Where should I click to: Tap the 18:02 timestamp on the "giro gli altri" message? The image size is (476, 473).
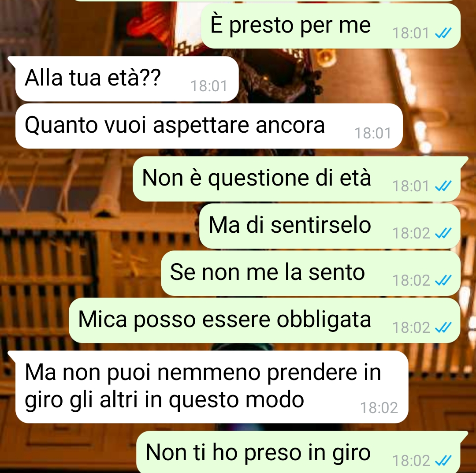coord(379,408)
